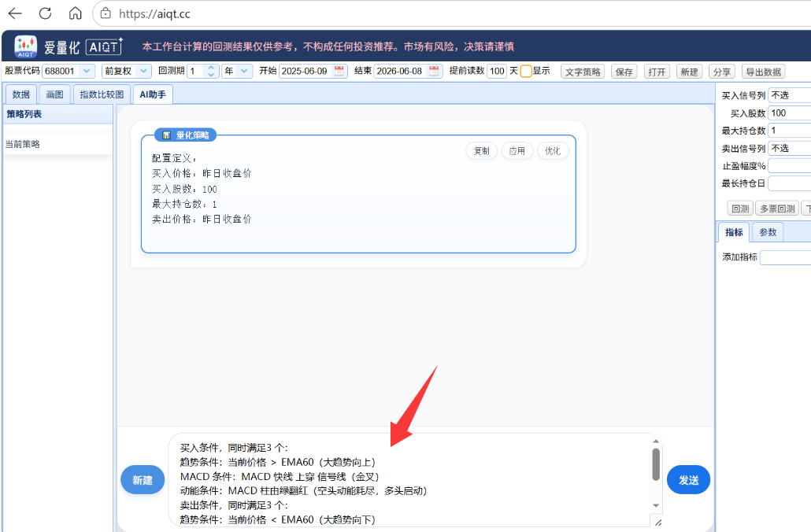811x532 pixels.
Task: Send the message with 发送
Action: click(x=688, y=480)
